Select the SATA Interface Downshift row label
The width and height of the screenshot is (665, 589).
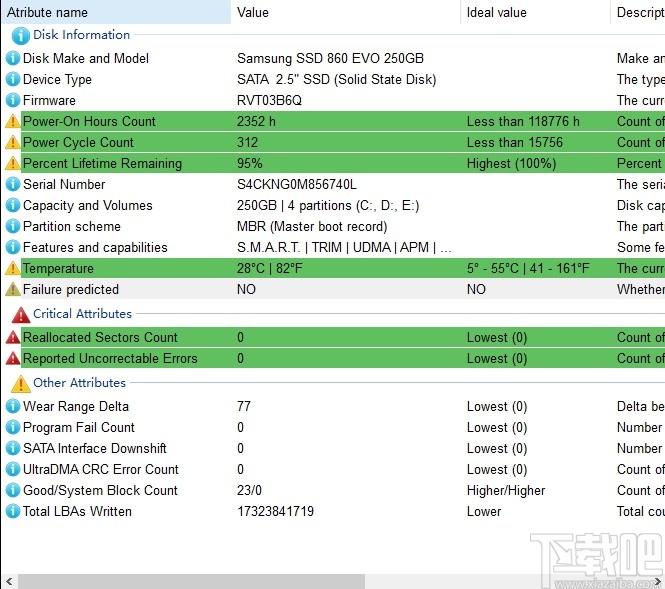point(95,448)
